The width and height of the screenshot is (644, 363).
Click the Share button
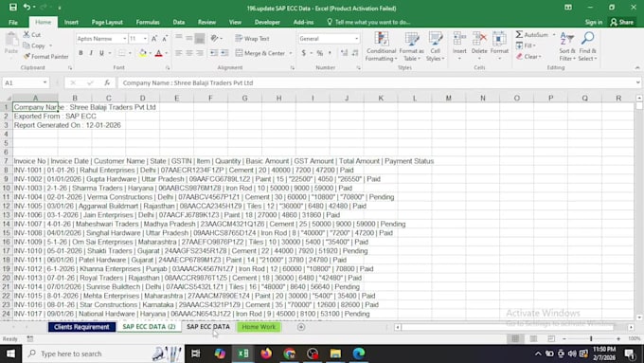pos(621,22)
